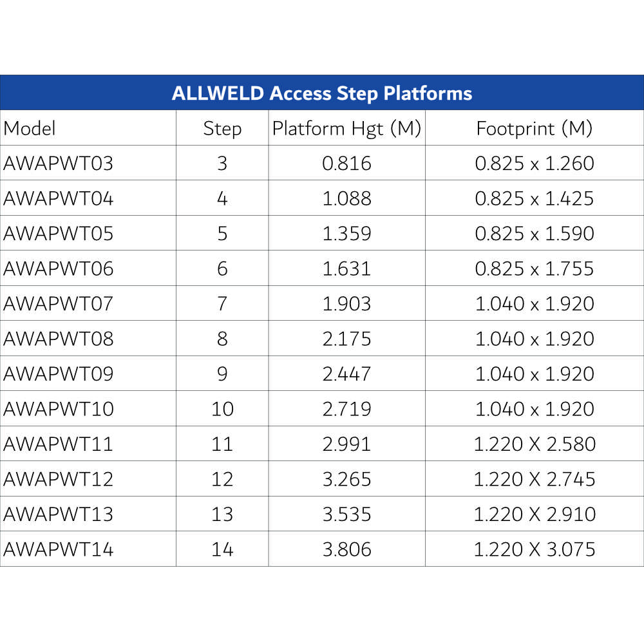Click the Footprint (M) column header
The width and height of the screenshot is (644, 644).
(534, 128)
